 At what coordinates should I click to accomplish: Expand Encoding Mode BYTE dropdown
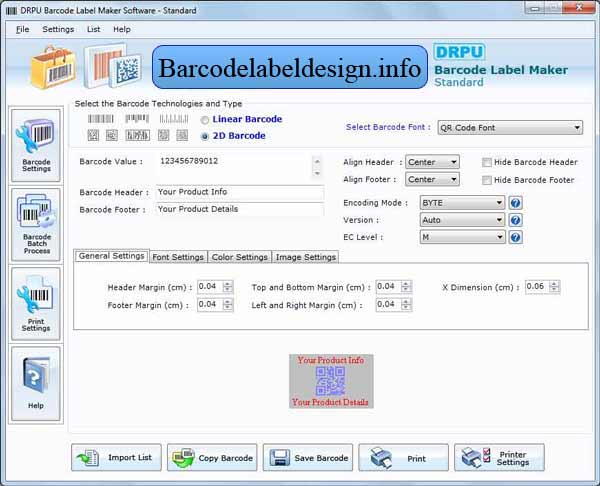462,203
